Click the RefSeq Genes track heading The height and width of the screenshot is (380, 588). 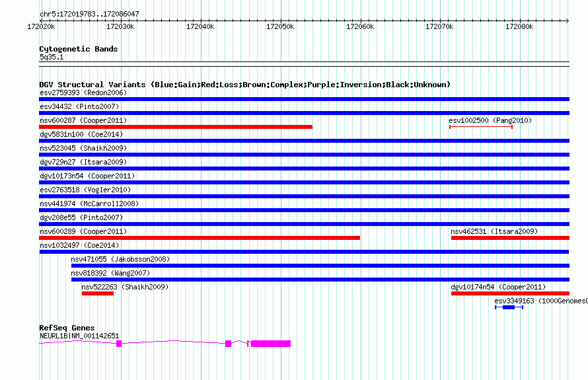click(67, 328)
